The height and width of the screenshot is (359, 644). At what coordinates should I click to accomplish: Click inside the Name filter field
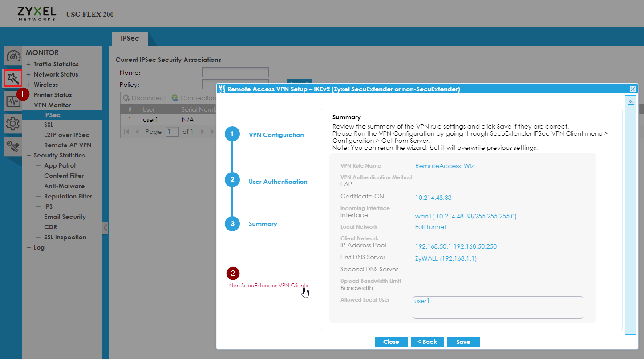(x=235, y=72)
